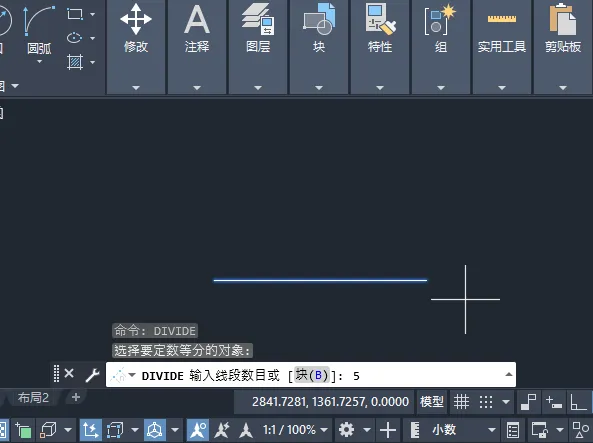Open recent commands arrow in command line
593x443 pixels.
tap(132, 375)
